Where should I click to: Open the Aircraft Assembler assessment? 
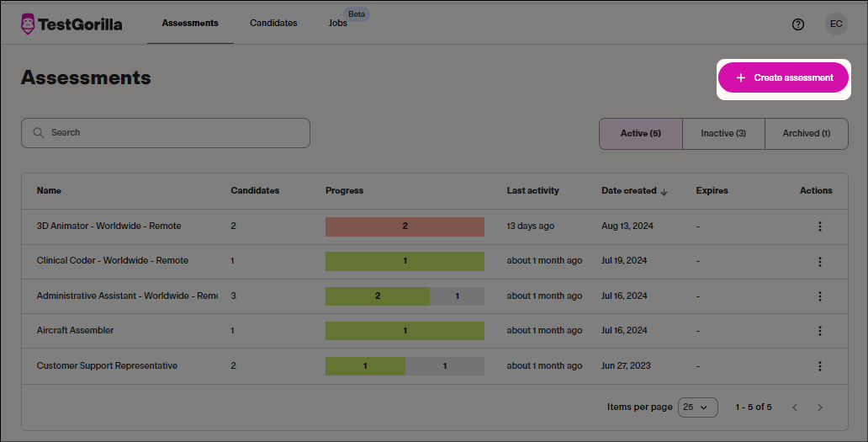pos(75,330)
